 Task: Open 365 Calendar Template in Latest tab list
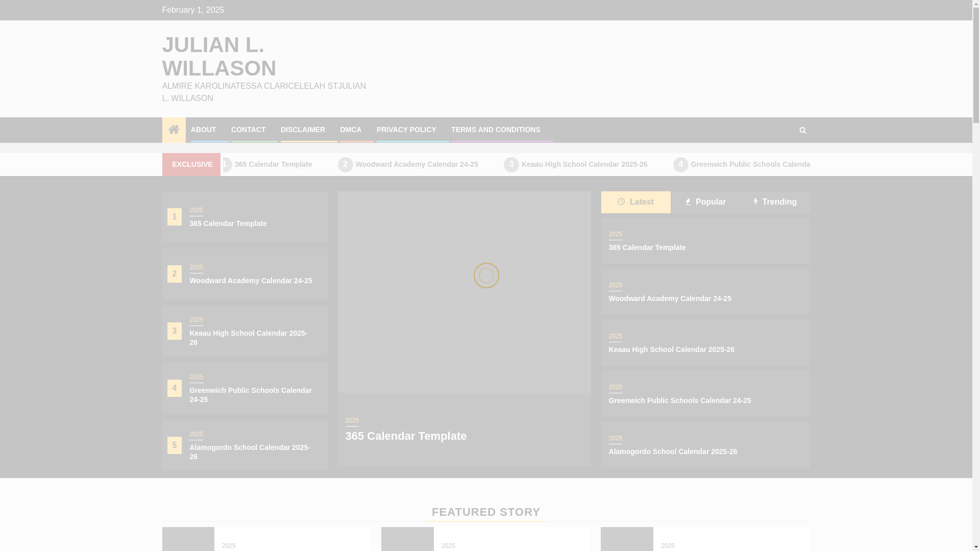coord(647,247)
